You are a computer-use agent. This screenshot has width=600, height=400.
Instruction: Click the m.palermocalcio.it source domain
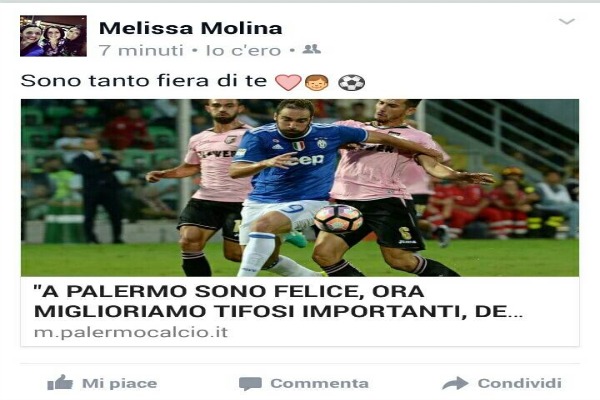tap(131, 332)
